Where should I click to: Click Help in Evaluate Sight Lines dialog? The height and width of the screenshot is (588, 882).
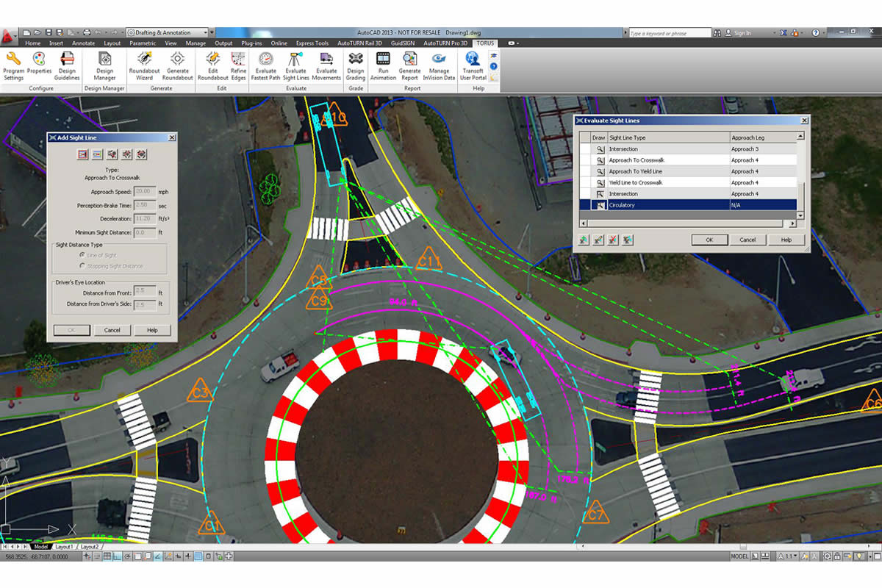click(x=786, y=240)
